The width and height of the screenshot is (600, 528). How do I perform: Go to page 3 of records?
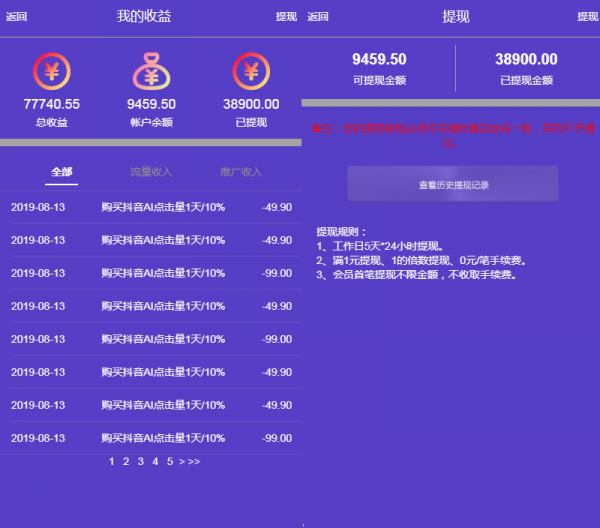click(141, 461)
